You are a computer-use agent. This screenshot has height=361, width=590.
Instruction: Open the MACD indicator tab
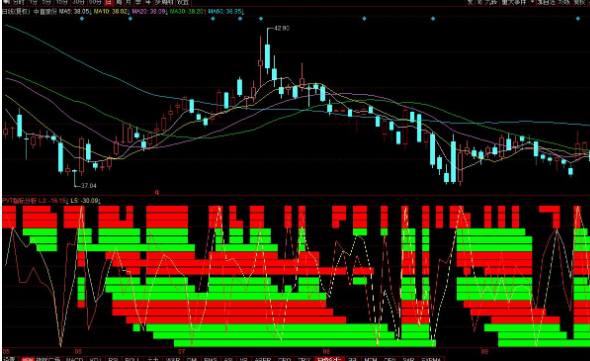pos(75,359)
